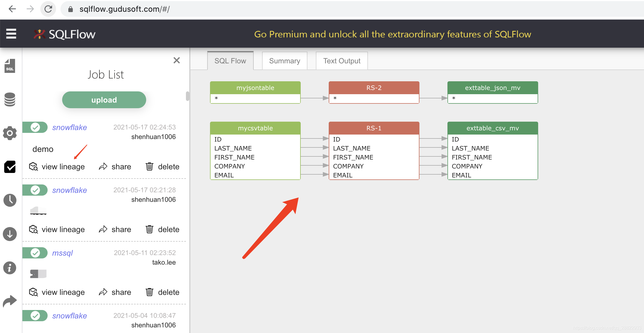Open the database connections sidebar icon
Image resolution: width=644 pixels, height=333 pixels.
coord(10,100)
